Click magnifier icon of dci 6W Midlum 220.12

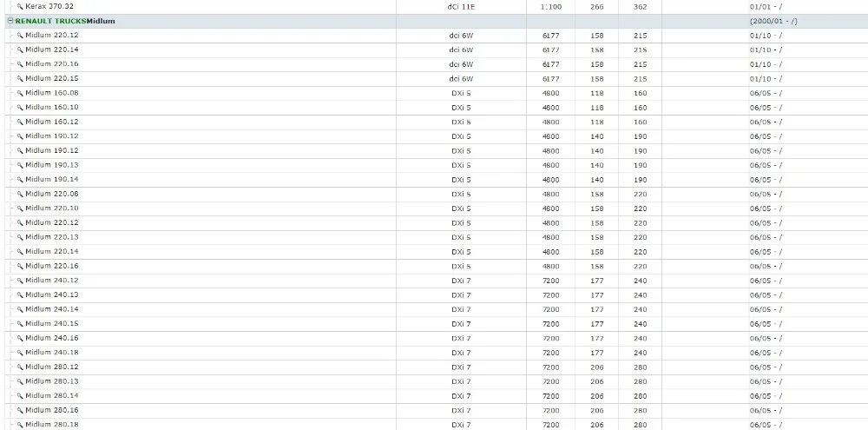(x=20, y=36)
